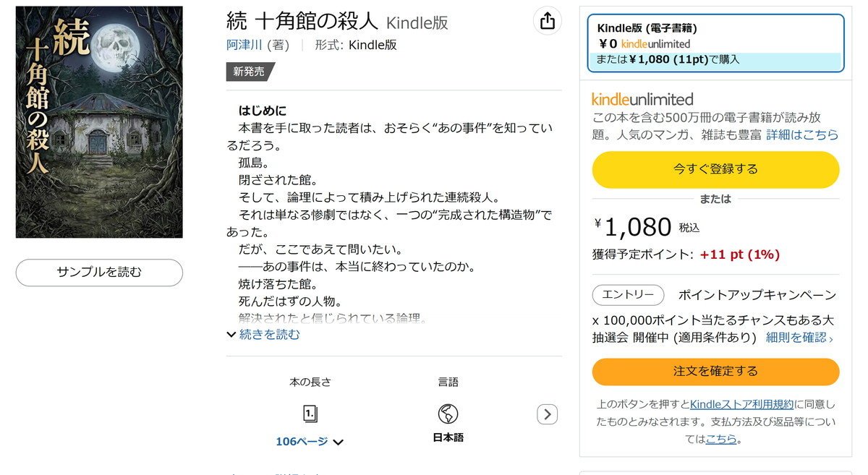Click 注文を確定する button
Image resolution: width=868 pixels, height=475 pixels.
(x=715, y=372)
